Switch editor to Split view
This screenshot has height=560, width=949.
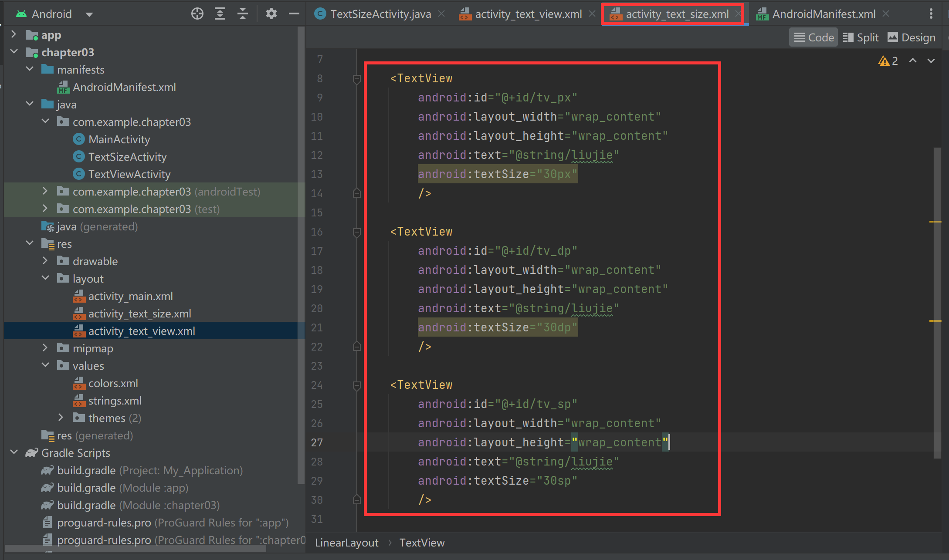[861, 38]
